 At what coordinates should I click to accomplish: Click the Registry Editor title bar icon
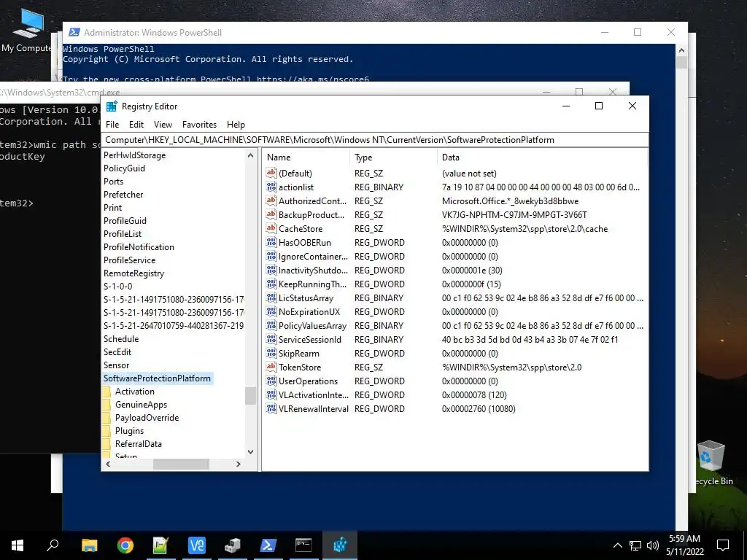112,106
